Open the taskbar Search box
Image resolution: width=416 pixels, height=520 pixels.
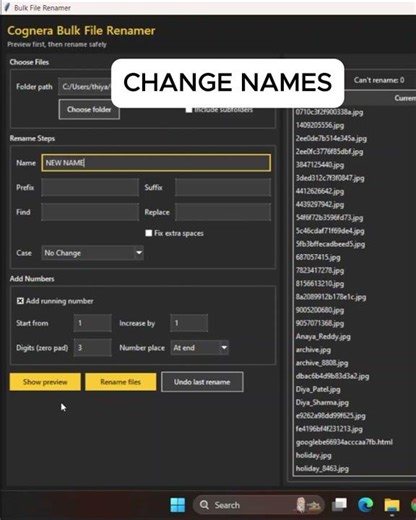[x=259, y=505]
